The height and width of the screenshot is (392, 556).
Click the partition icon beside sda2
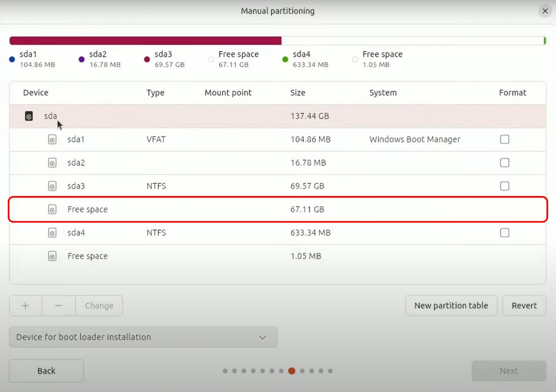click(52, 163)
